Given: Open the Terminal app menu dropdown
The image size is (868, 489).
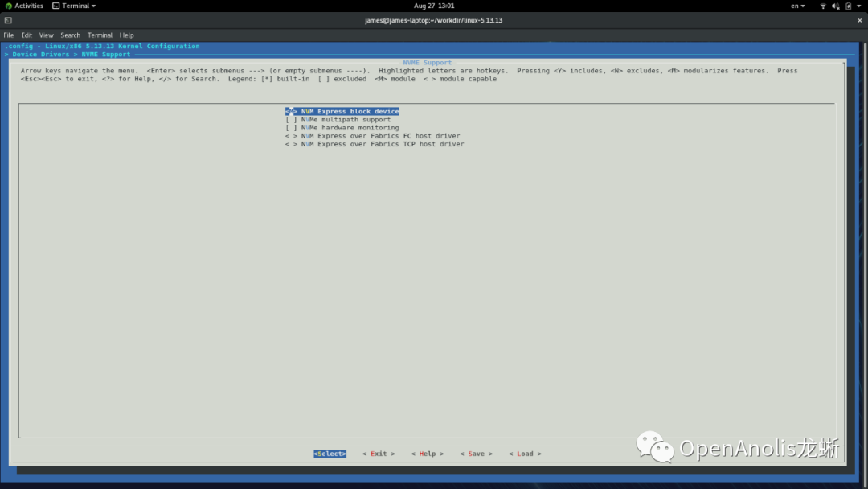Looking at the screenshot, I should tap(74, 6).
